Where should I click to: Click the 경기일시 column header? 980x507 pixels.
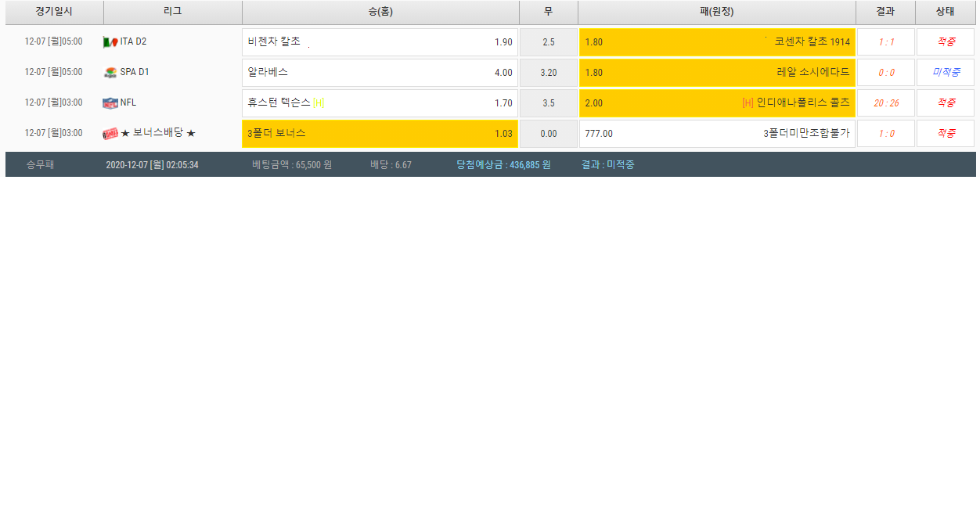click(54, 12)
